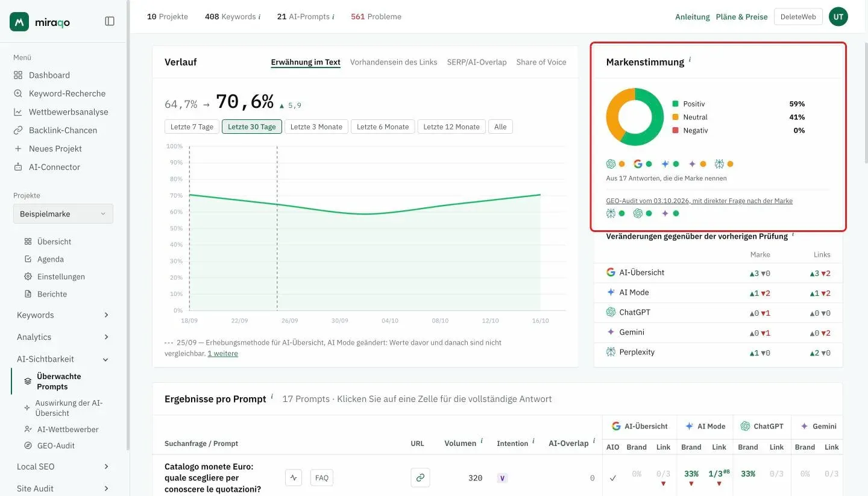868x496 pixels.
Task: Select the Letzte 7 Tage range
Action: [x=192, y=127]
